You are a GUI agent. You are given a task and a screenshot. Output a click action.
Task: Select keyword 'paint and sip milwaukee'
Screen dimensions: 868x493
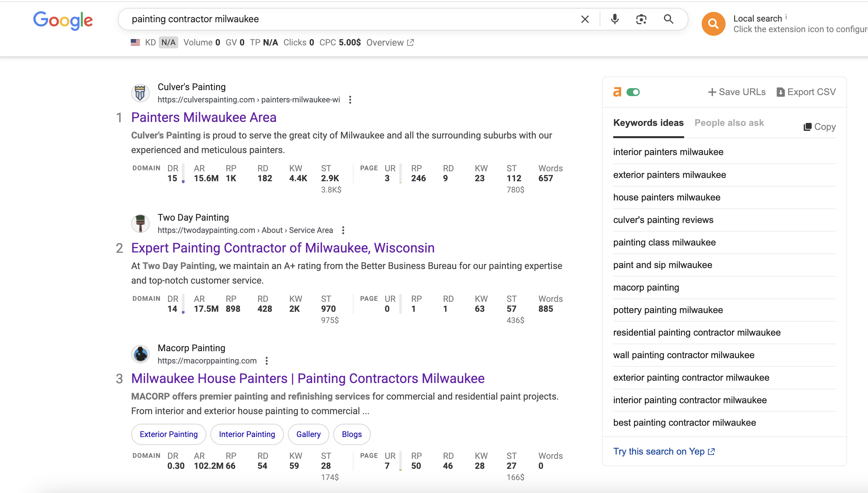coord(663,265)
